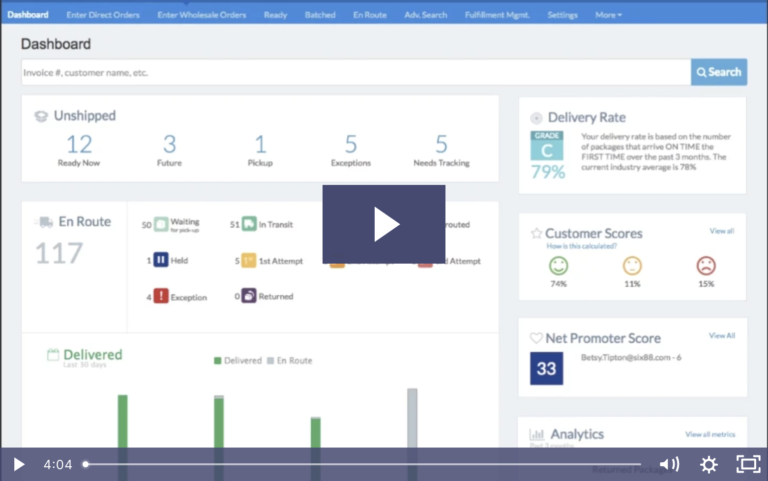Image resolution: width=768 pixels, height=481 pixels.
Task: Click the invoice or customer search field
Action: coord(355,72)
